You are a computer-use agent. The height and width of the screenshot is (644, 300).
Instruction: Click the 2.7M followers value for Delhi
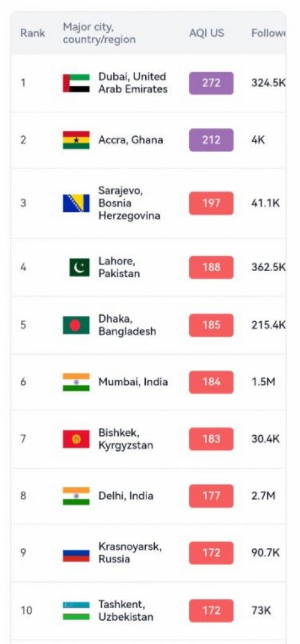click(263, 496)
